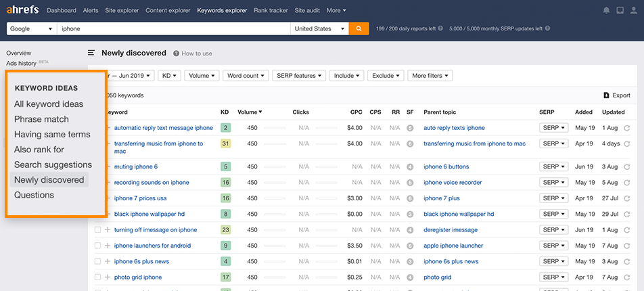
Task: Click KD badge 23 for turning off imessage
Action: [225, 230]
